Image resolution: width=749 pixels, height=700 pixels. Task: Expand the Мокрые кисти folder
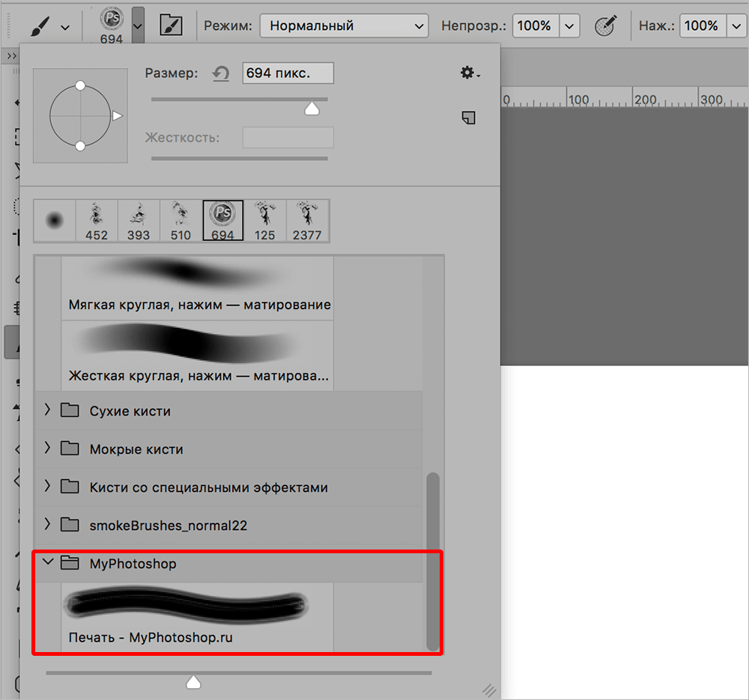pyautogui.click(x=48, y=448)
